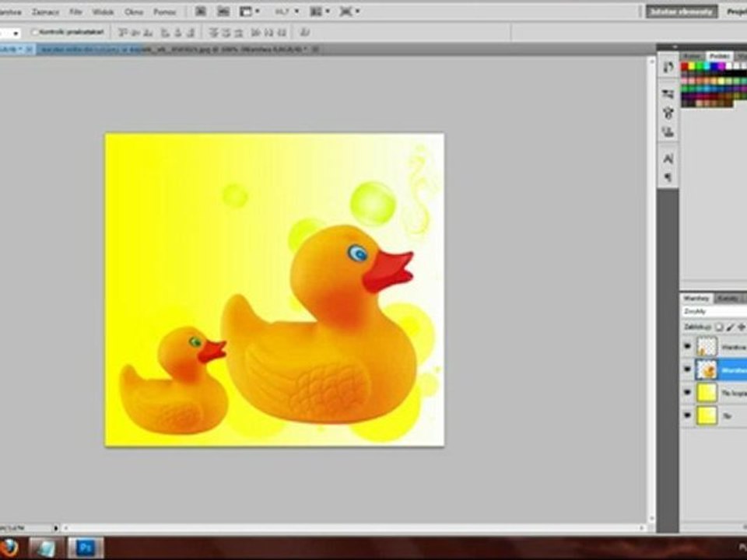Open the Zwykły blend mode dropdown
The height and width of the screenshot is (560, 747).
click(x=714, y=311)
